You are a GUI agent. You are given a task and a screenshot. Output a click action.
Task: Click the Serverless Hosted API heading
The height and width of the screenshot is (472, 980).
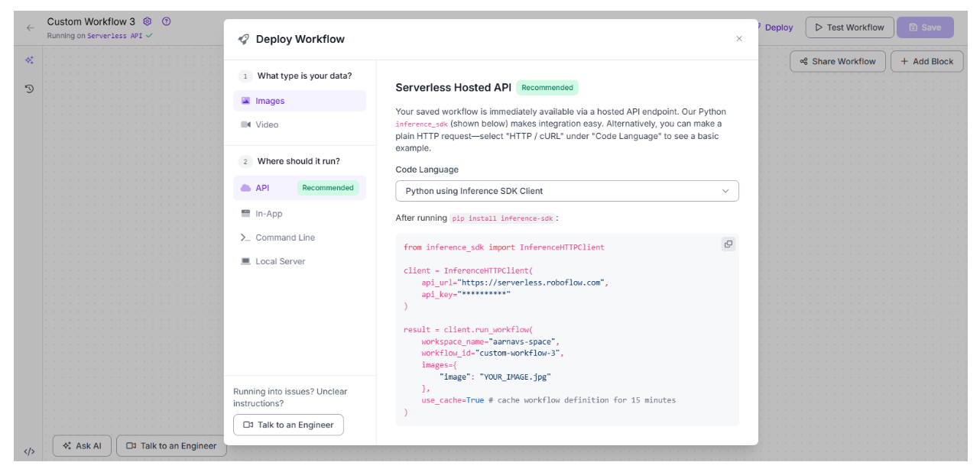(x=453, y=87)
